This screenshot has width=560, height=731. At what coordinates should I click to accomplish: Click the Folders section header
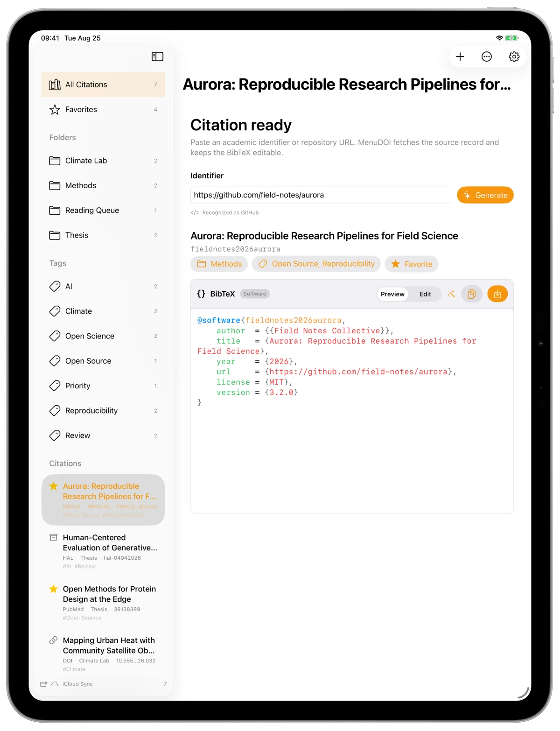63,138
